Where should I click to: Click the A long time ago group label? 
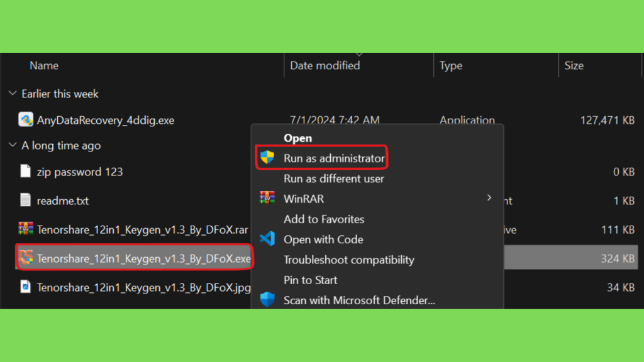[x=61, y=146]
